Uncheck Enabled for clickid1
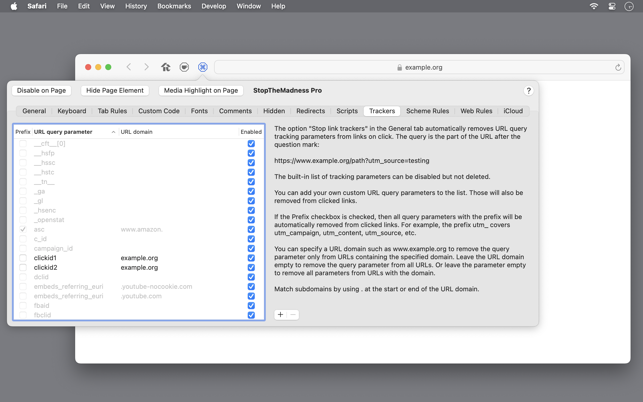This screenshot has height=402, width=643. (251, 258)
